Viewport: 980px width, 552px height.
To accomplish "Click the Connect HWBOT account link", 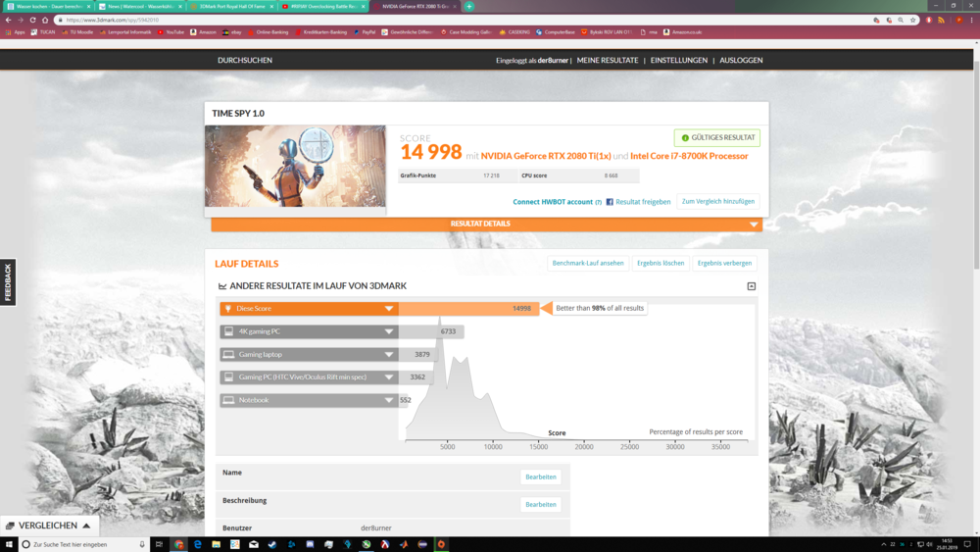I will click(553, 202).
